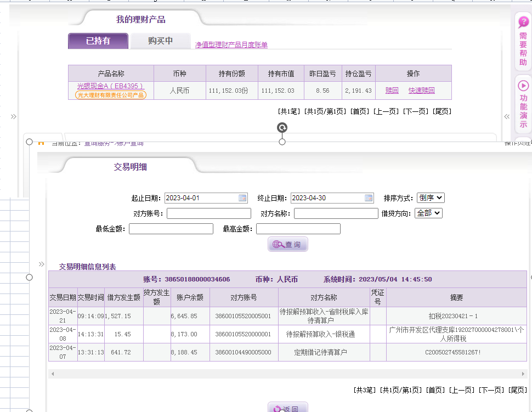Click the 快速赎回 link
The width and height of the screenshot is (532, 412).
click(421, 91)
